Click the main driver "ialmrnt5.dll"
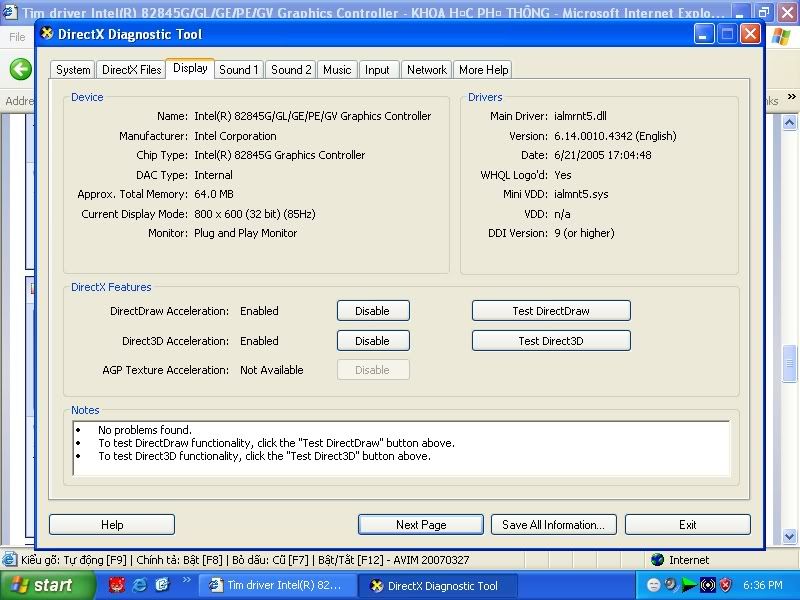Image resolution: width=800 pixels, height=600 pixels. [x=580, y=116]
